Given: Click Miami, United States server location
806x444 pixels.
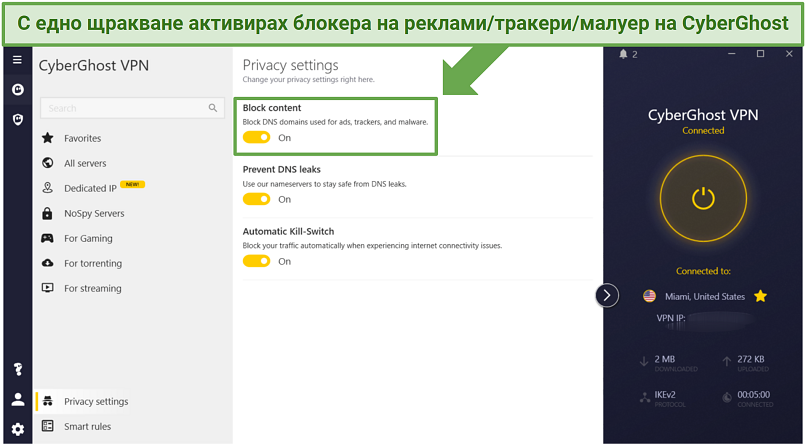Looking at the screenshot, I should 705,297.
